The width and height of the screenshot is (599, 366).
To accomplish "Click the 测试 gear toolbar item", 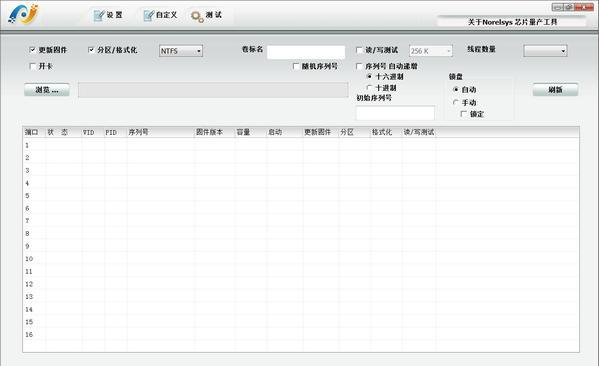I will pyautogui.click(x=207, y=16).
